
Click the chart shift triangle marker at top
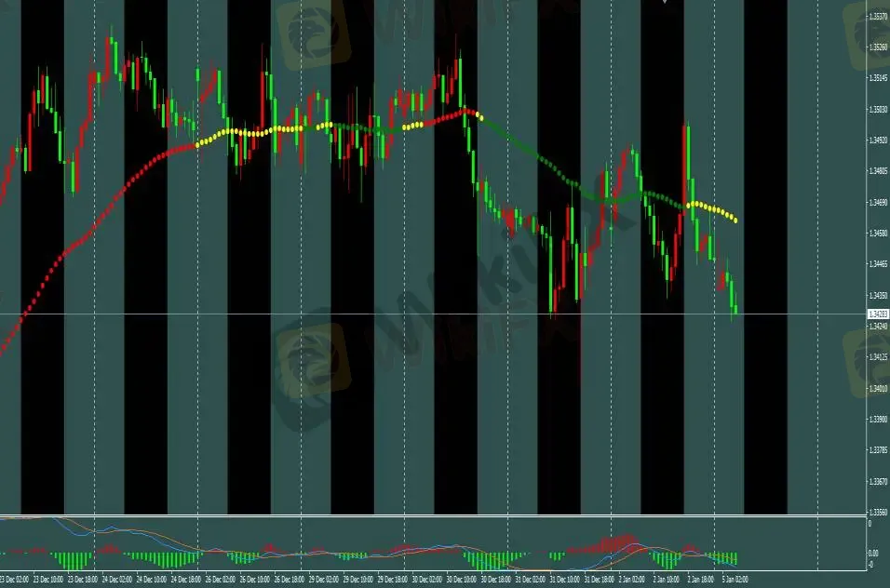664,3
